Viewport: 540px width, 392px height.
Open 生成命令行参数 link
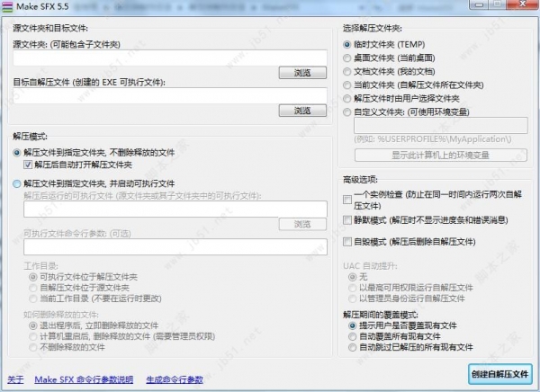pos(175,379)
